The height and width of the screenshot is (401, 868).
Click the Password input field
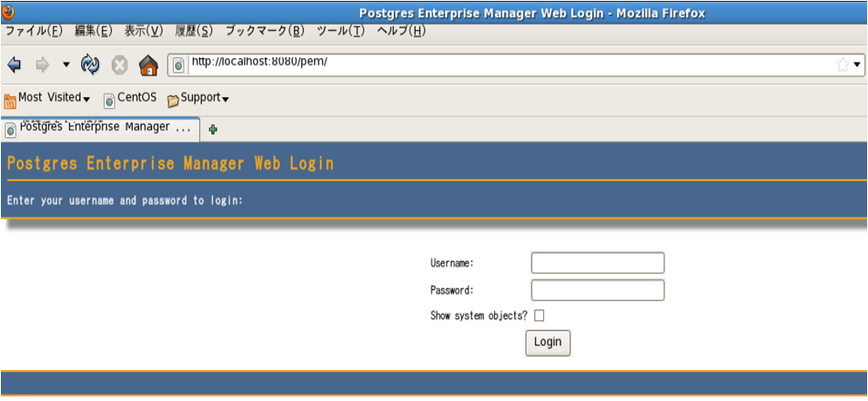pos(597,290)
